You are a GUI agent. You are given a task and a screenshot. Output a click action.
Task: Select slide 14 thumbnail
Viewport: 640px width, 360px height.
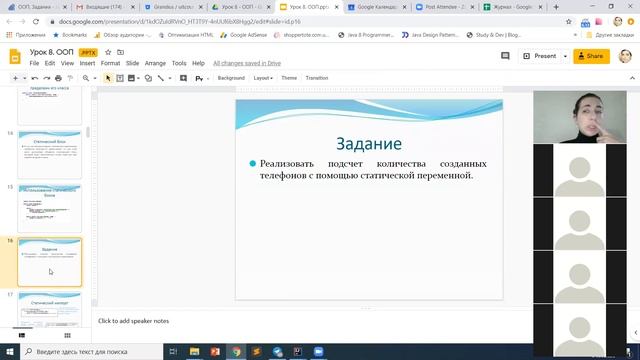(50, 154)
